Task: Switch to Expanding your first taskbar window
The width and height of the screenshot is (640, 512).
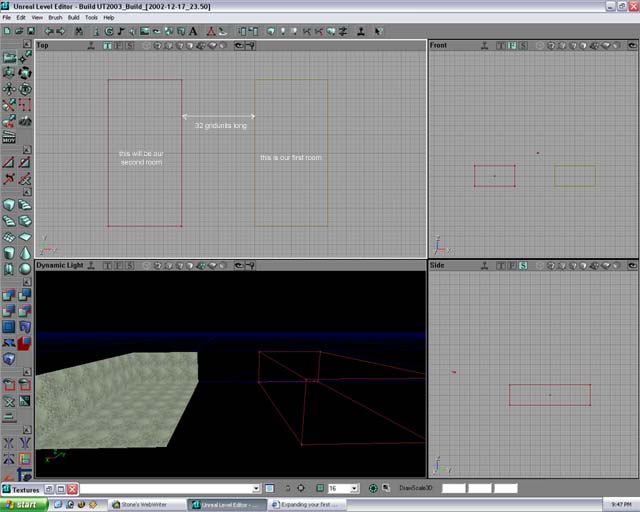Action: [x=307, y=505]
